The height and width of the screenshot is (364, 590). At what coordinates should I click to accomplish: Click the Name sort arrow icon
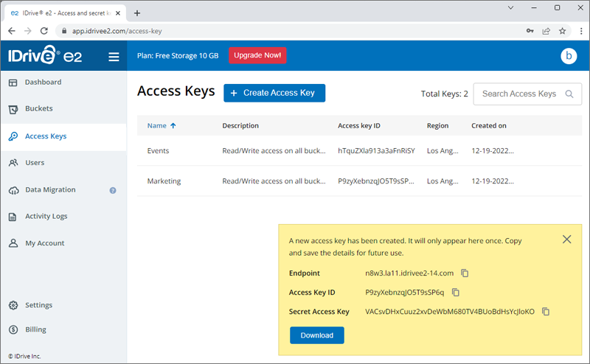click(173, 125)
